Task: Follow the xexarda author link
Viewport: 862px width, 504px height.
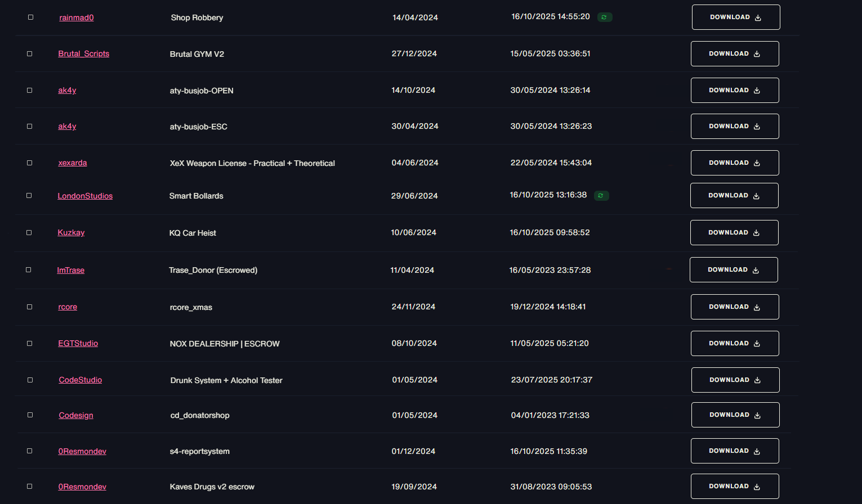Action: (73, 163)
